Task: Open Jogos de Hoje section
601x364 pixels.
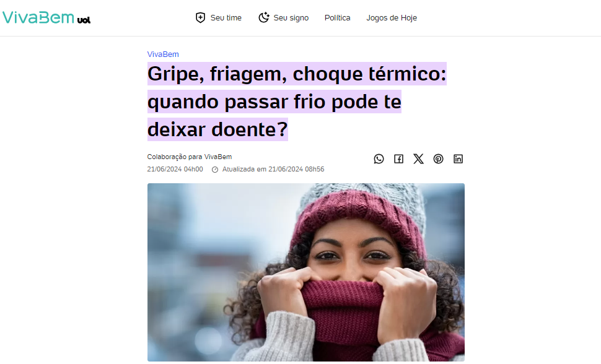Action: click(392, 17)
